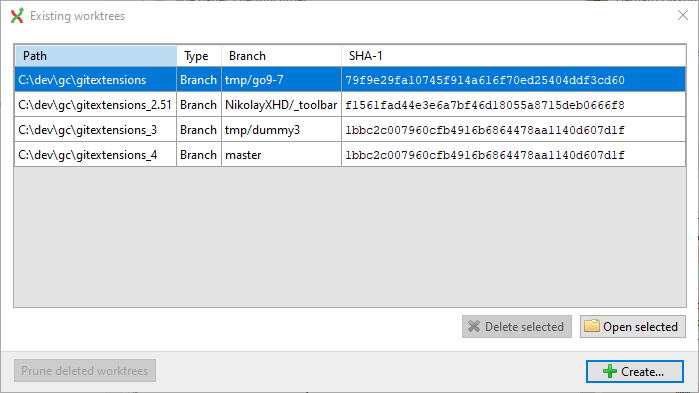
Task: Select the C:\dev\gc\gitextensions_4 path cell
Action: coord(96,155)
